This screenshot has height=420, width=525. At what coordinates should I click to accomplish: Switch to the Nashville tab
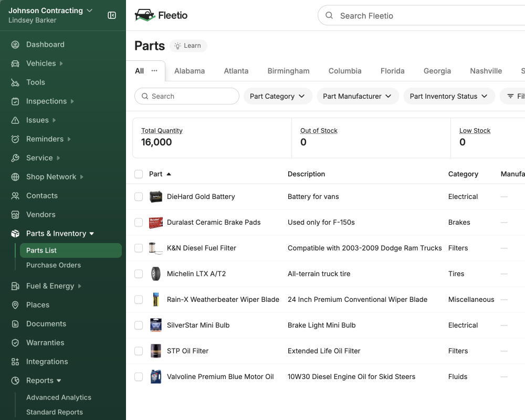tap(486, 71)
